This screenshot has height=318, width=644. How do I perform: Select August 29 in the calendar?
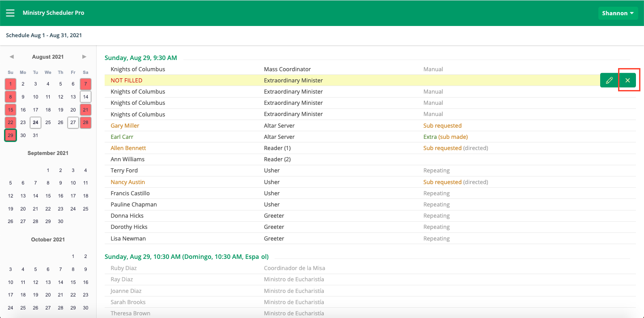point(10,135)
